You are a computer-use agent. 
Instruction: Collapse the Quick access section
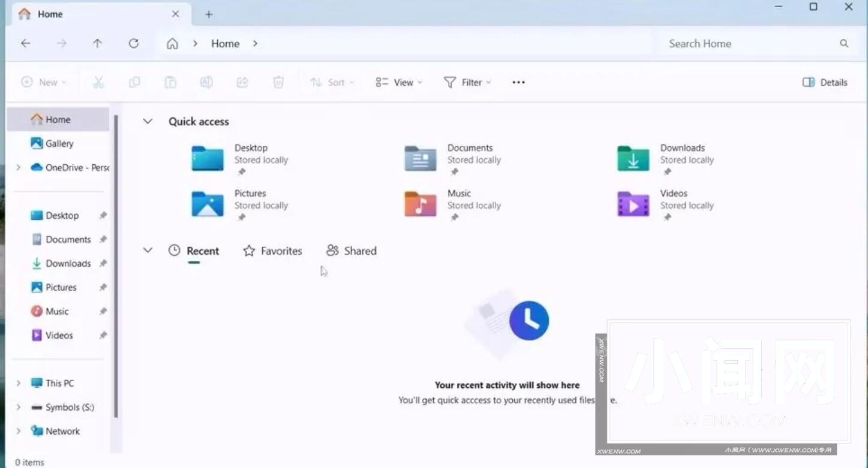pos(147,121)
